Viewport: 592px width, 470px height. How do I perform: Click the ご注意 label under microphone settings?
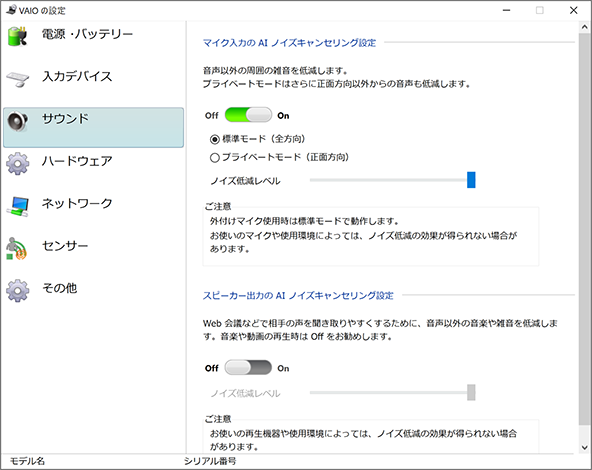(x=218, y=206)
